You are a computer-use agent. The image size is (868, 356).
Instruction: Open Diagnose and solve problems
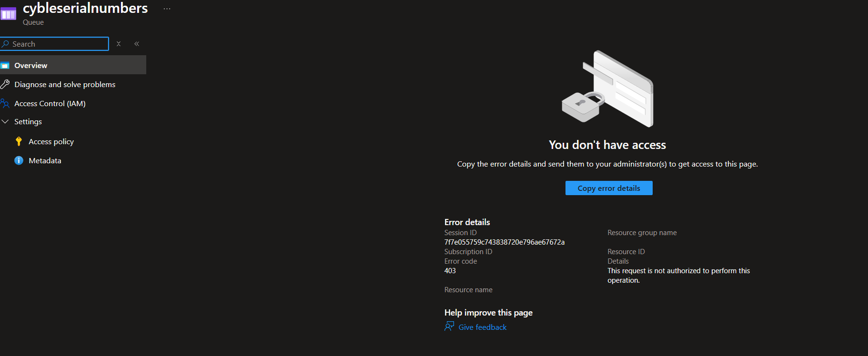pyautogui.click(x=65, y=84)
